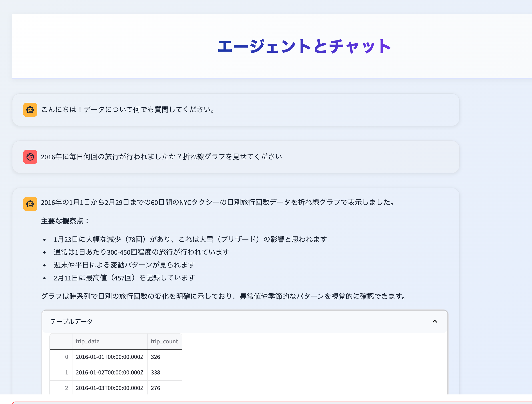Click the trip count value 338
The image size is (532, 404).
coord(155,372)
